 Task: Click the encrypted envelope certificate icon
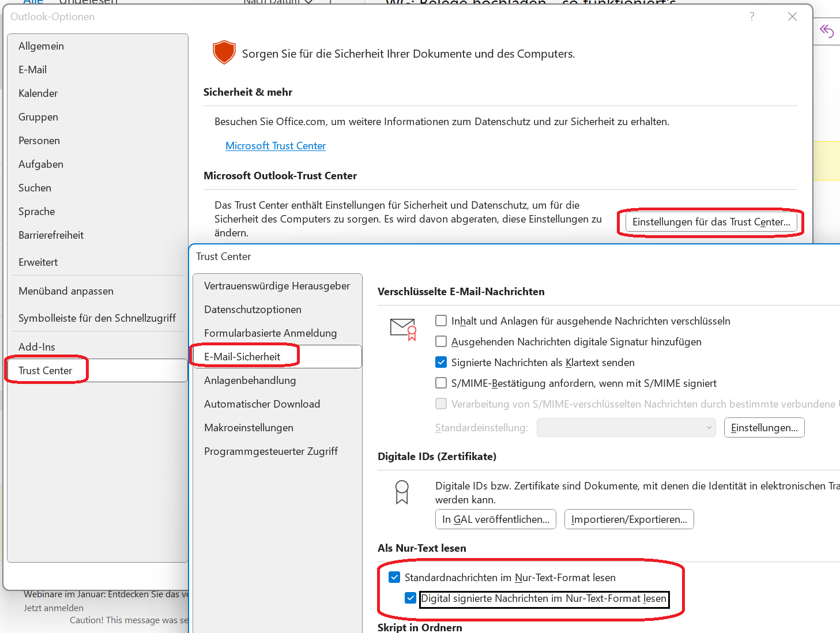point(403,329)
